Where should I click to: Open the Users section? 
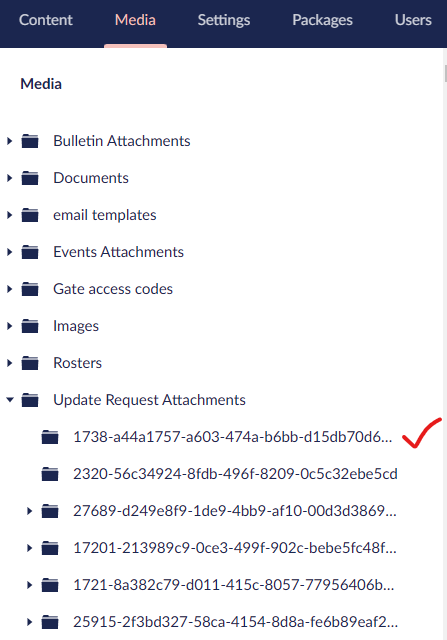pos(413,20)
